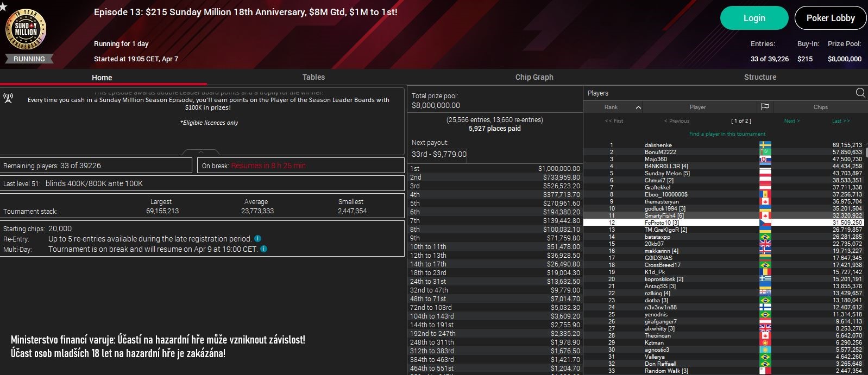Open the Poker Lobby button
Image resolution: width=868 pixels, height=375 pixels.
point(831,18)
